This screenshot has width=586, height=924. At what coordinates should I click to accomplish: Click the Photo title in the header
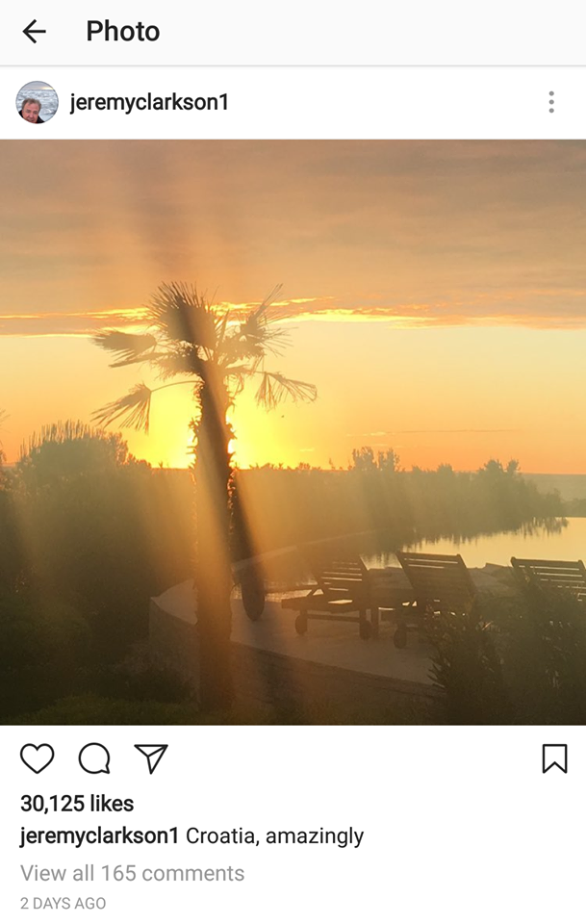123,31
